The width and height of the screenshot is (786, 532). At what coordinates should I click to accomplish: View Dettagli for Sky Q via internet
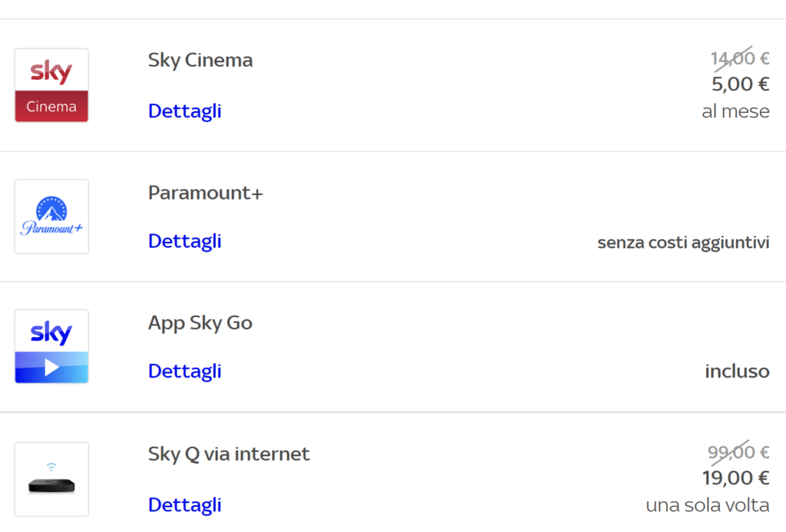tap(185, 505)
